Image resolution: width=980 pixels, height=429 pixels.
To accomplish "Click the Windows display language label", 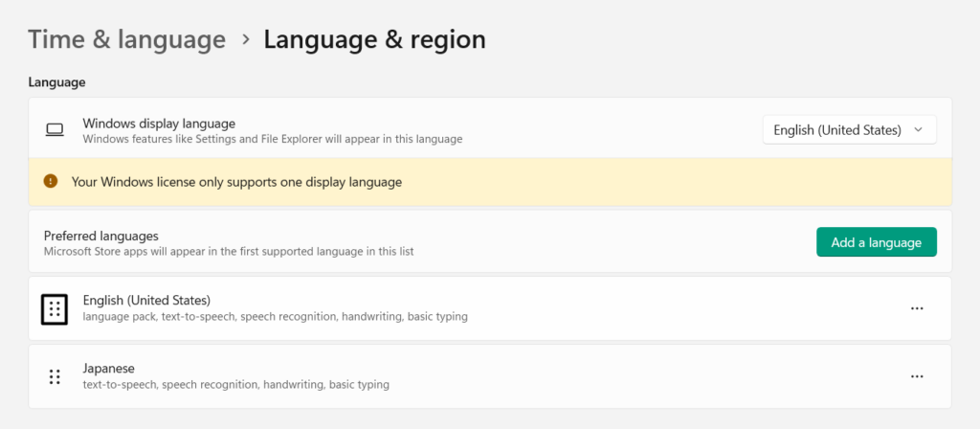I will pos(159,123).
